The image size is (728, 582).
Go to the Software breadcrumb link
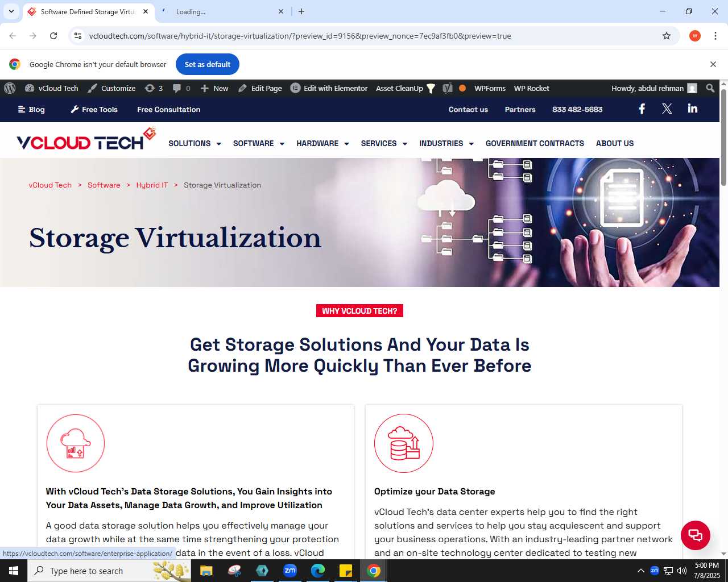pos(104,185)
